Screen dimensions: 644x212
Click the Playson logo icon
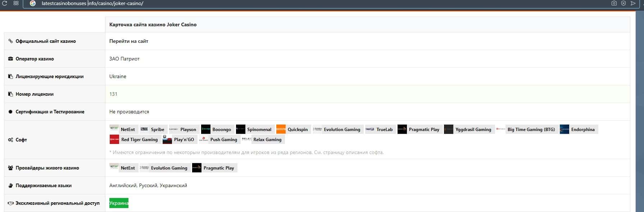coord(174,129)
